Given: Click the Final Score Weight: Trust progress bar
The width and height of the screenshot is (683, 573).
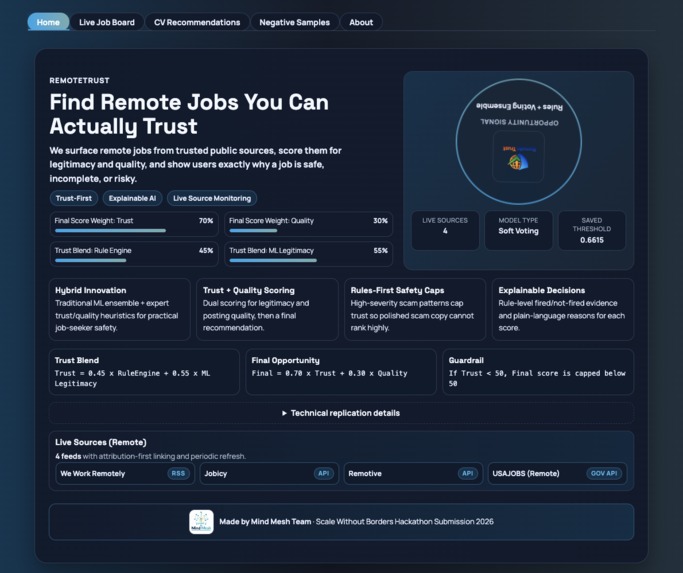Looking at the screenshot, I should coord(110,231).
